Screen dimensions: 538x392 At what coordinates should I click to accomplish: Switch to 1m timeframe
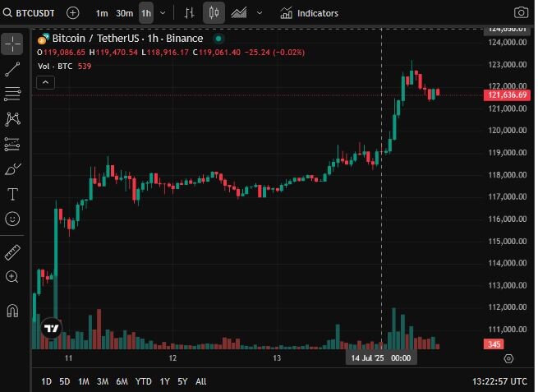[x=102, y=13]
